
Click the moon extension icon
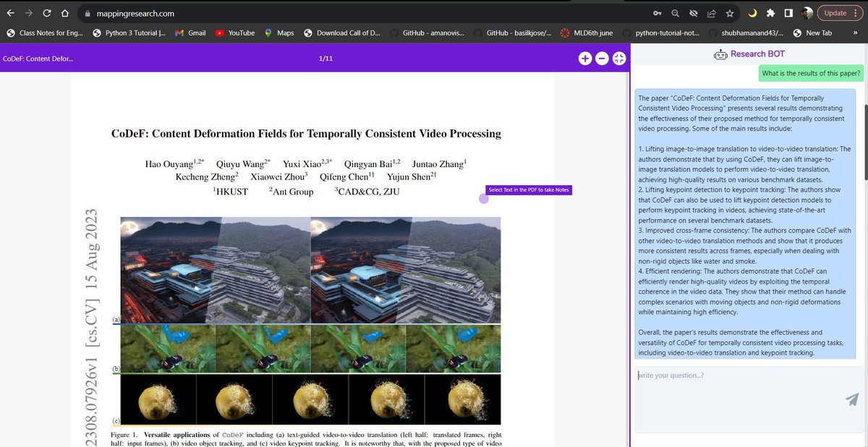tap(752, 13)
